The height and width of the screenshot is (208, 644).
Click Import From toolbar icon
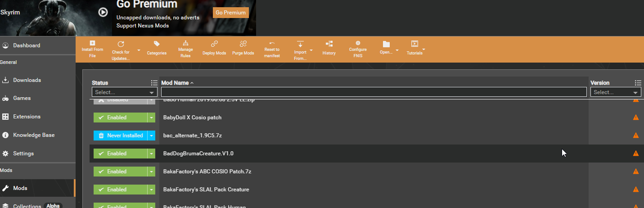(300, 44)
